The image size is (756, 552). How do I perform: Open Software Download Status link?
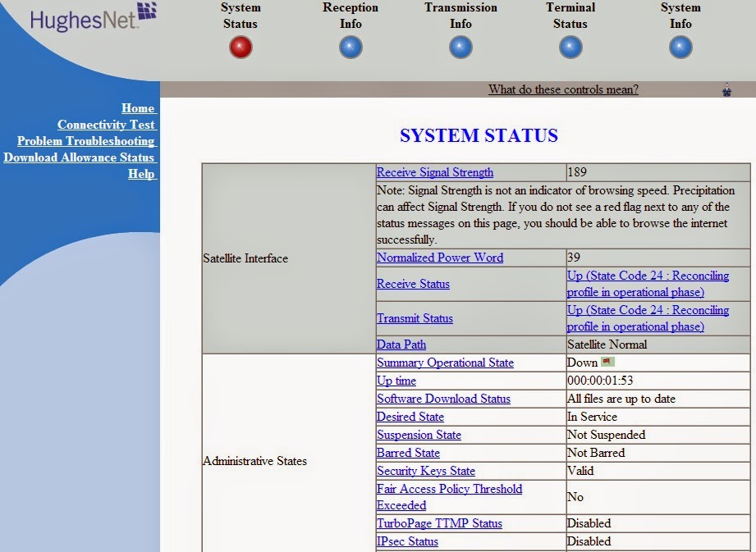(443, 399)
